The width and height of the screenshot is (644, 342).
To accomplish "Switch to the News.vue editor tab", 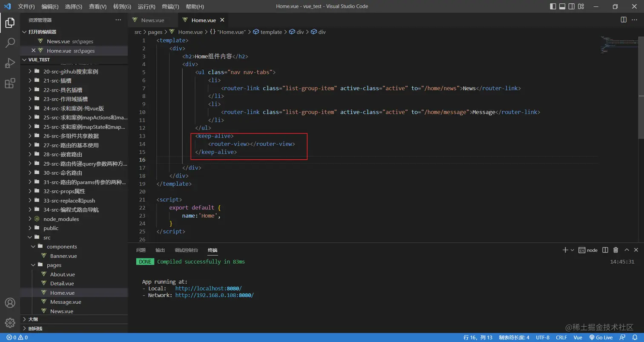I will point(152,20).
